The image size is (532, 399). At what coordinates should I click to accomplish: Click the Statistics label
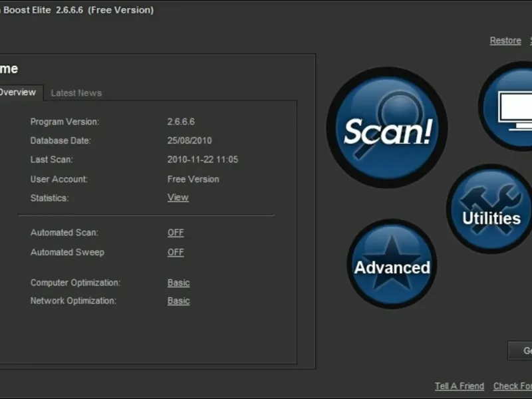click(x=49, y=198)
